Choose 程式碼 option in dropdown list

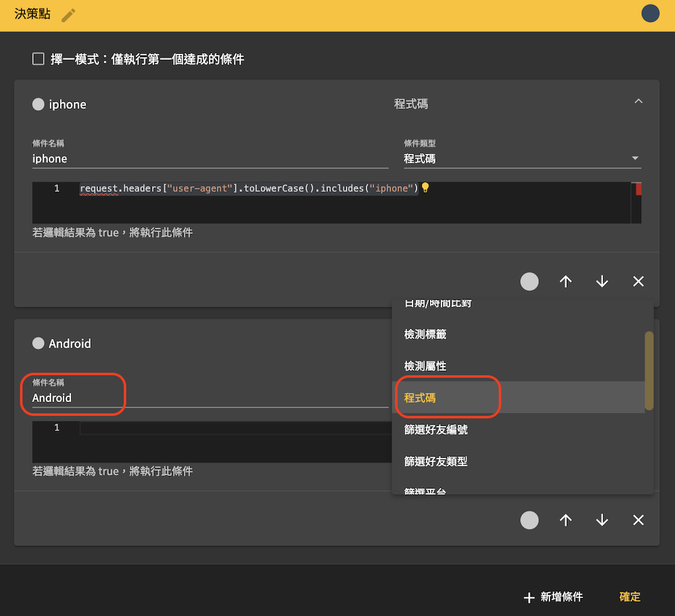click(x=518, y=398)
